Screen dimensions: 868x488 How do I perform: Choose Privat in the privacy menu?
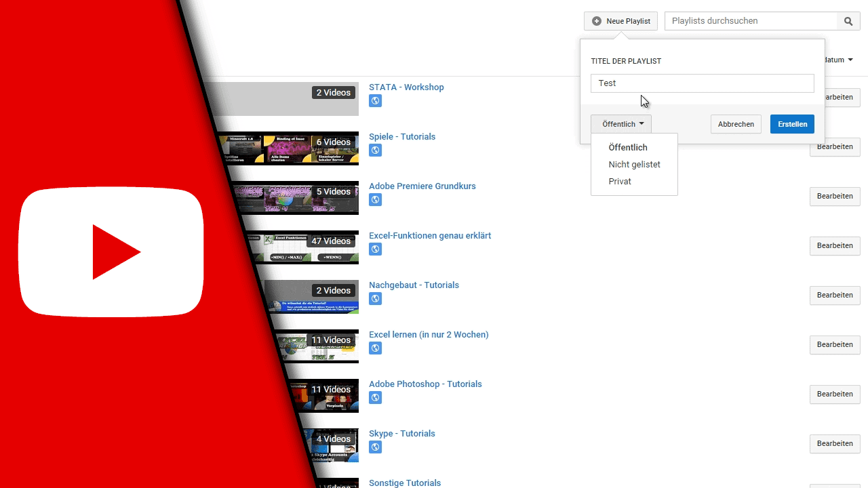click(620, 181)
